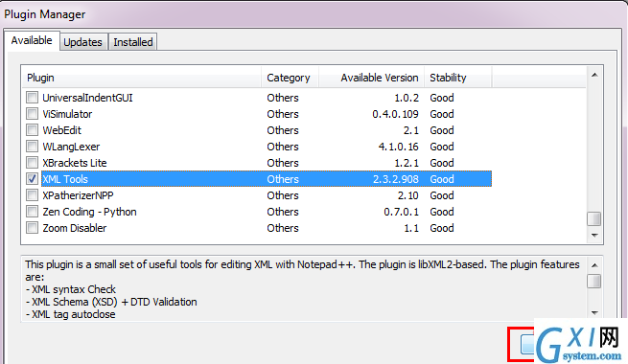
Task: Click the description box scroll down arrow
Action: pyautogui.click(x=594, y=313)
